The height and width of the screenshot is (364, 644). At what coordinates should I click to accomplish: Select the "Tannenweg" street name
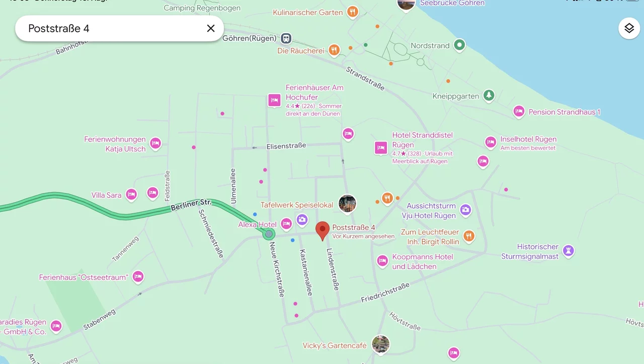(x=125, y=249)
